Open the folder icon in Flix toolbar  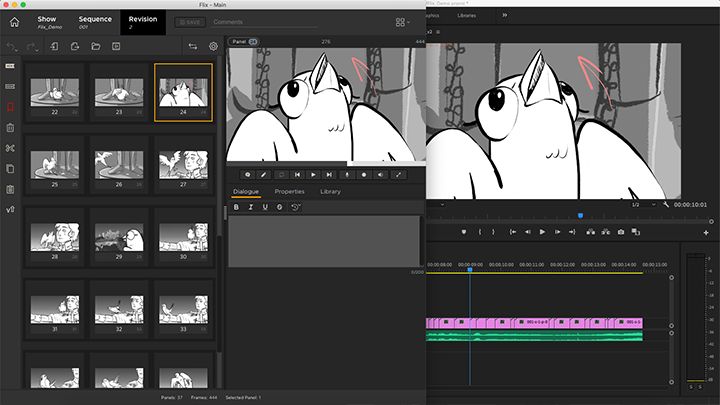[x=96, y=46]
